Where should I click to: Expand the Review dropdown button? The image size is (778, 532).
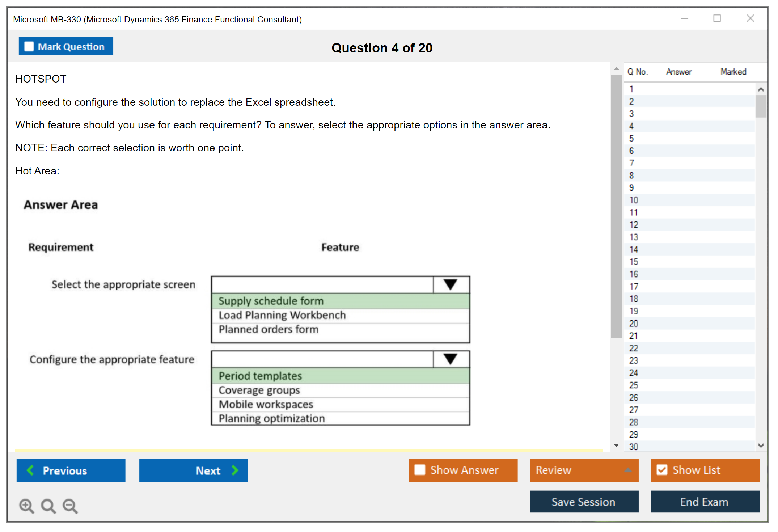628,470
